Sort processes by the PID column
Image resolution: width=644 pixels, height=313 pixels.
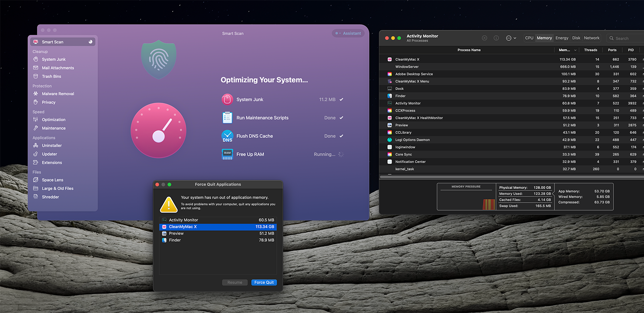631,50
